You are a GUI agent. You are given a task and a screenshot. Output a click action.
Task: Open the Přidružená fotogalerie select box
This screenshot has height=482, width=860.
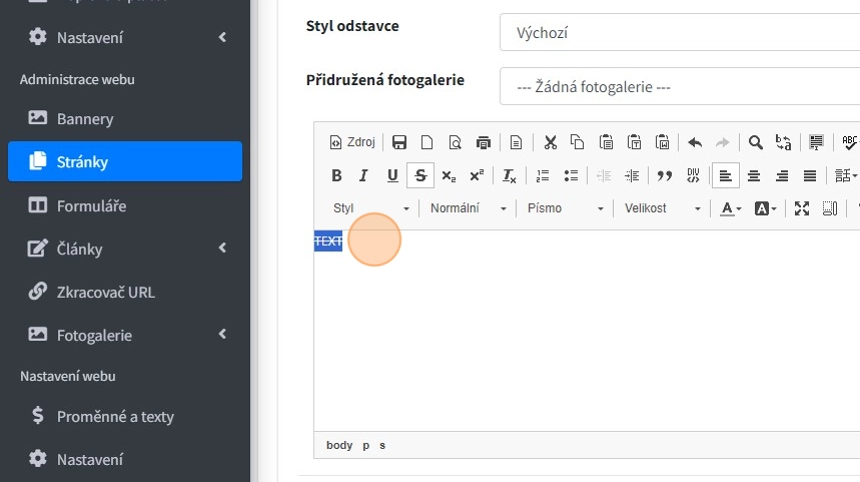click(680, 87)
